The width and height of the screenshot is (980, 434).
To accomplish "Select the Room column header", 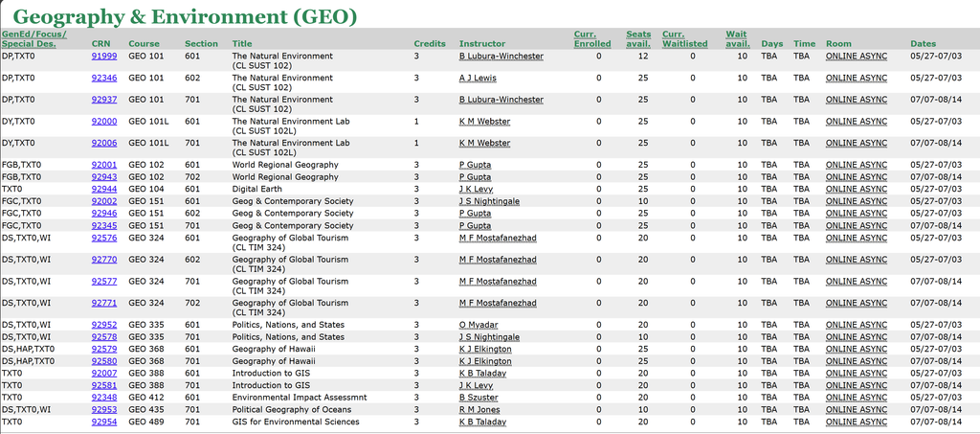I will coord(838,44).
